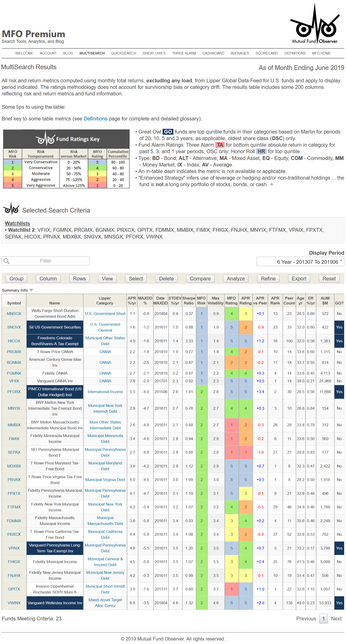346x644 pixels.
Task: Click the red TA Three Alarm badge
Action: 220,145
